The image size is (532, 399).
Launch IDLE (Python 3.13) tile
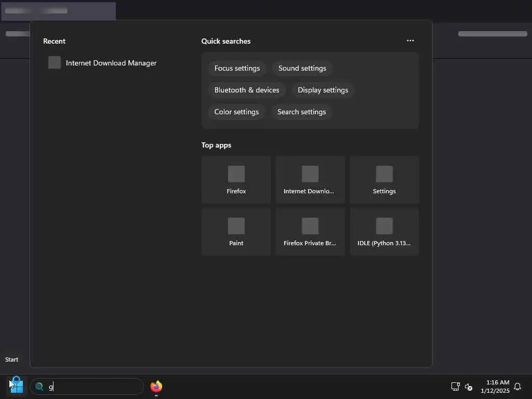coord(384,232)
